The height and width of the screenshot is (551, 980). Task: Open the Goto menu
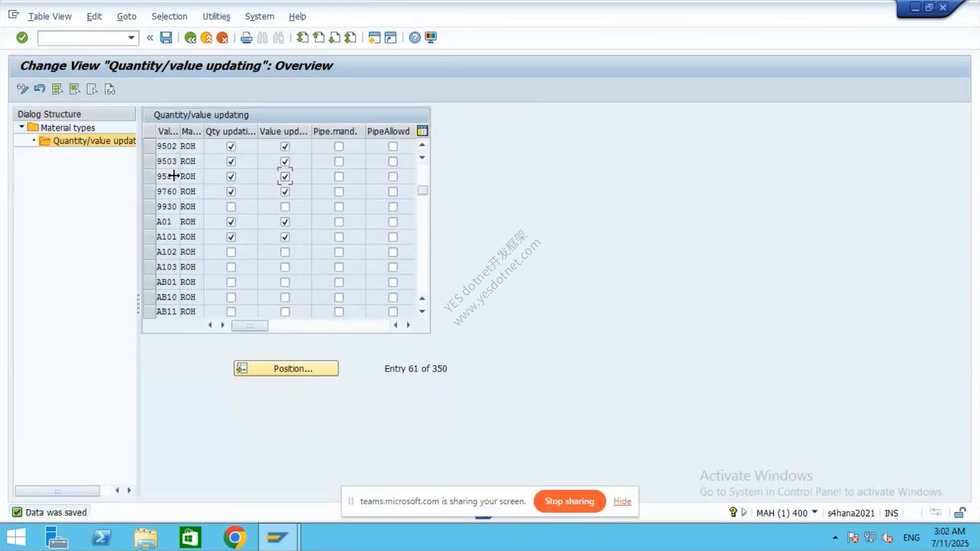127,16
